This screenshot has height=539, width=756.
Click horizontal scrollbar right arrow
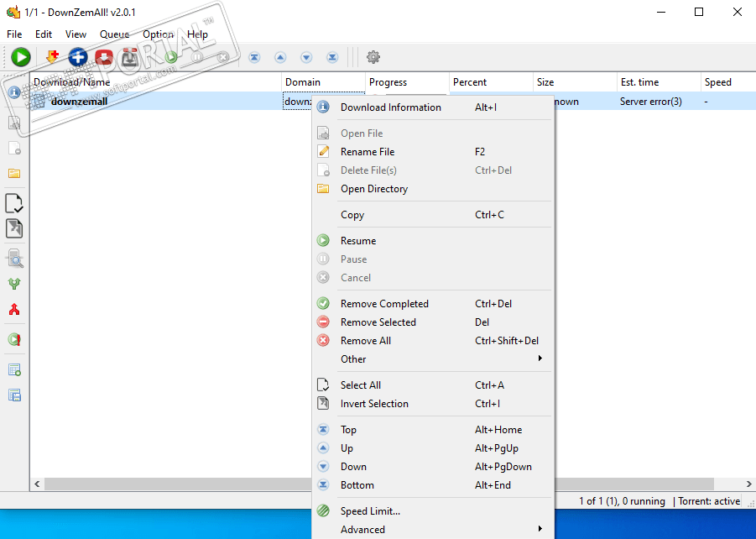(x=748, y=484)
